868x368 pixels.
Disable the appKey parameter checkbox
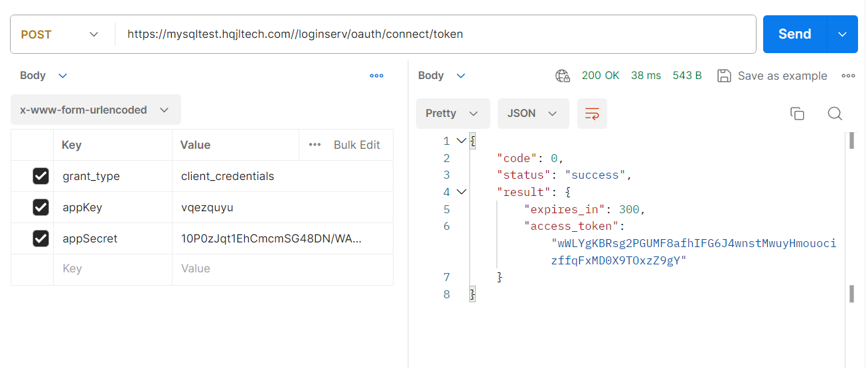click(40, 207)
